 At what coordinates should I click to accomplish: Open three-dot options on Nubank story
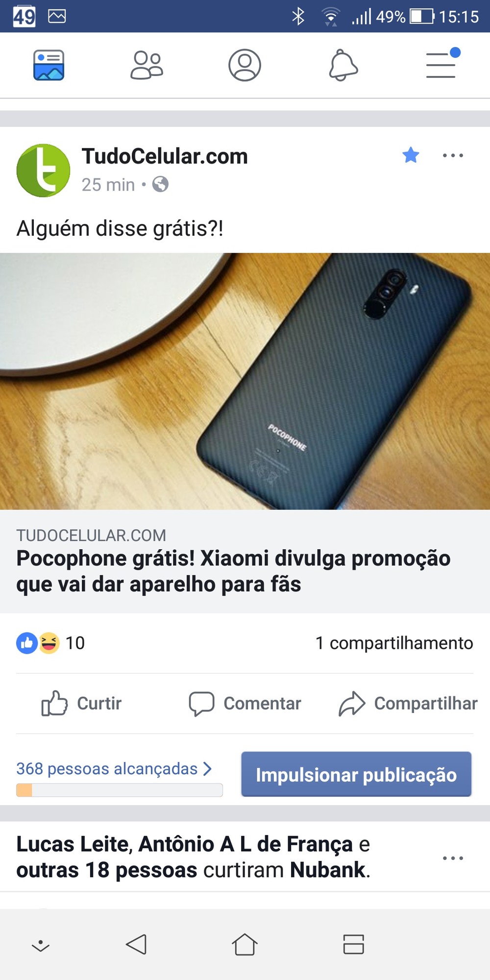(x=453, y=858)
